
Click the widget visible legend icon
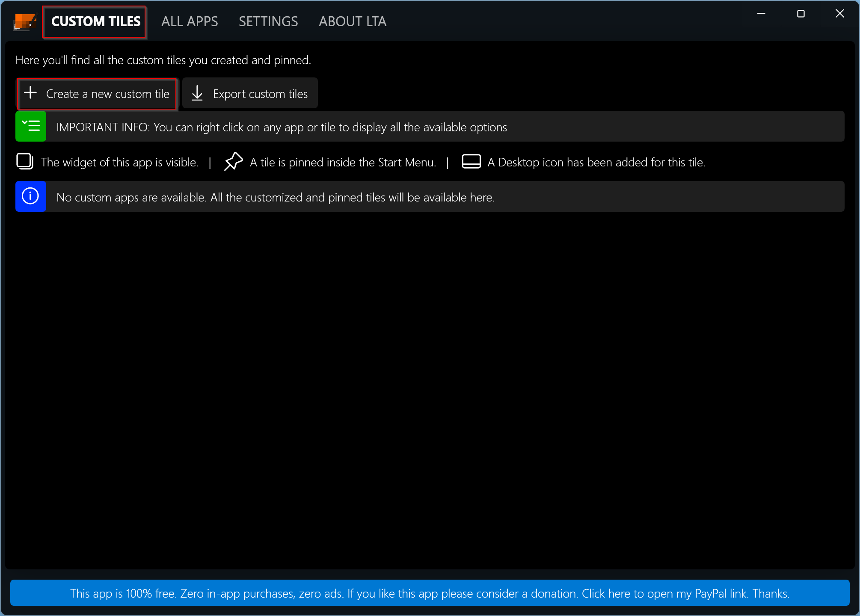click(x=25, y=162)
